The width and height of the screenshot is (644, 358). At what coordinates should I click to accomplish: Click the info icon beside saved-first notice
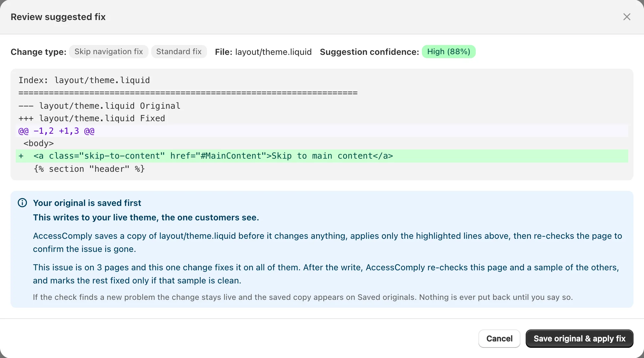tap(22, 203)
